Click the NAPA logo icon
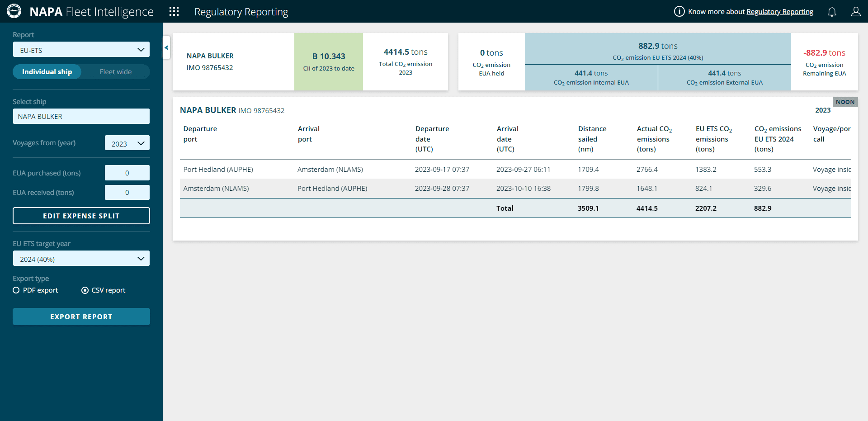This screenshot has width=868, height=421. [x=14, y=11]
